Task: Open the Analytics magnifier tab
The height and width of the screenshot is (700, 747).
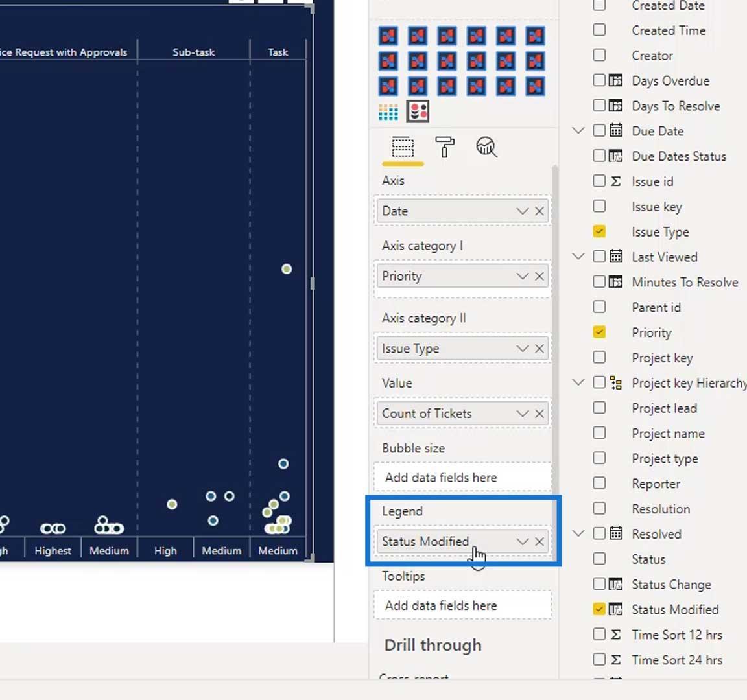Action: 486,147
